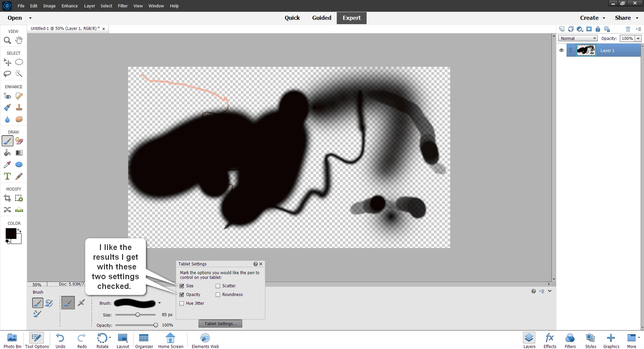Click the foreground color swatch
644x349 pixels.
pyautogui.click(x=11, y=234)
